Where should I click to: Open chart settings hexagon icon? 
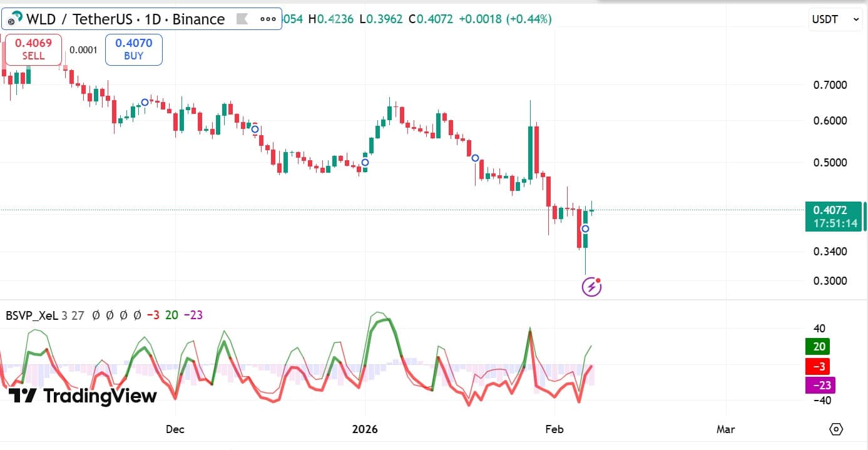[836, 429]
